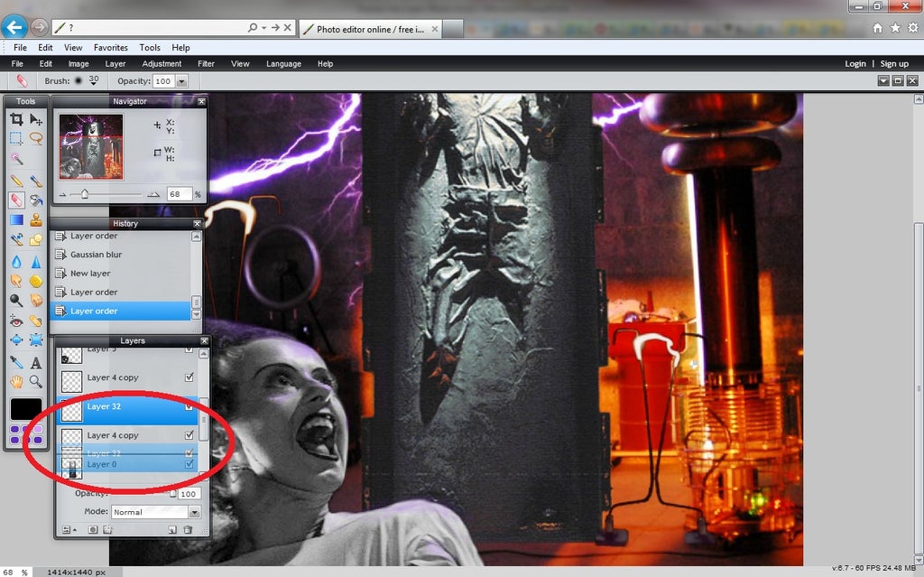The width and height of the screenshot is (924, 577).
Task: Select the Type text tool
Action: click(36, 362)
